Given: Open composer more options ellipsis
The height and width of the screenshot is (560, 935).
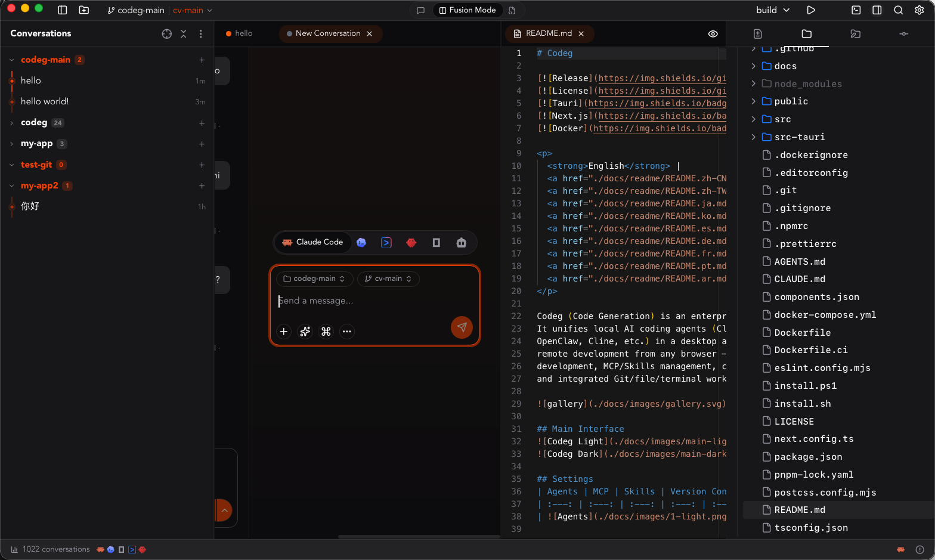Looking at the screenshot, I should [347, 332].
